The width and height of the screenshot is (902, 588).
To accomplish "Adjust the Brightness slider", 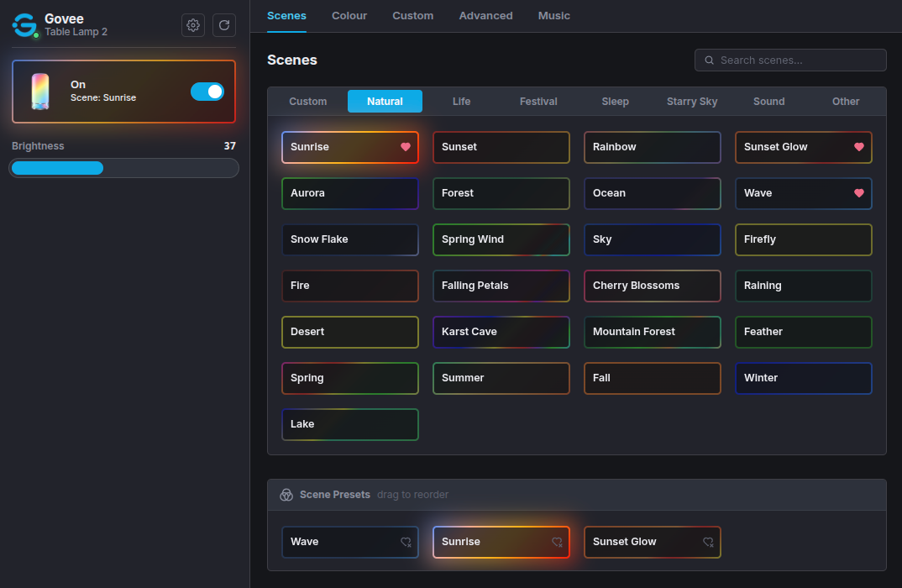I will tap(123, 168).
